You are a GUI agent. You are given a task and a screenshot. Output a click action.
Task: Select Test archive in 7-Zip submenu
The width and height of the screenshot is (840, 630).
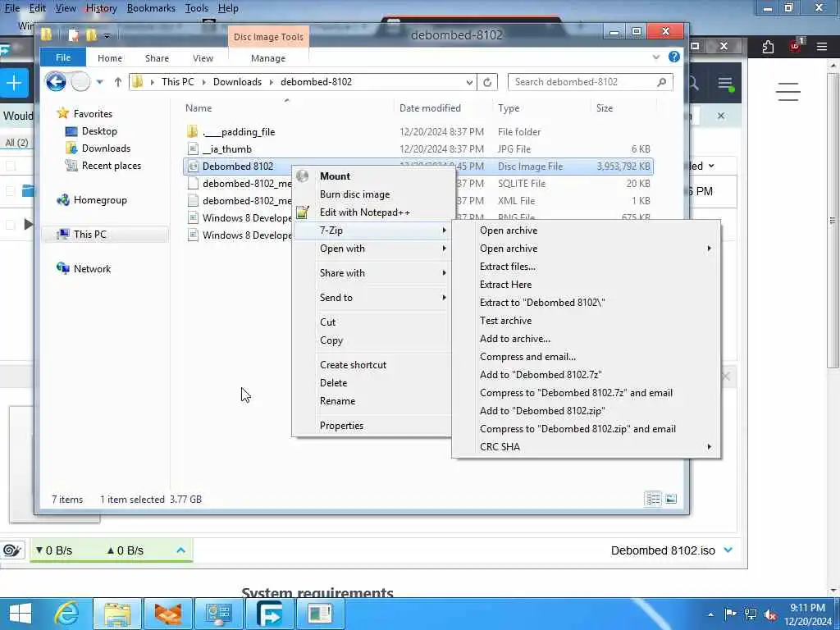587,321
